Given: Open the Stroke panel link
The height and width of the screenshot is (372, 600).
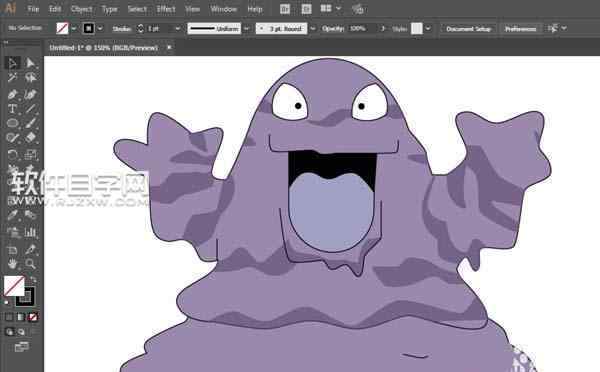Looking at the screenshot, I should [122, 29].
